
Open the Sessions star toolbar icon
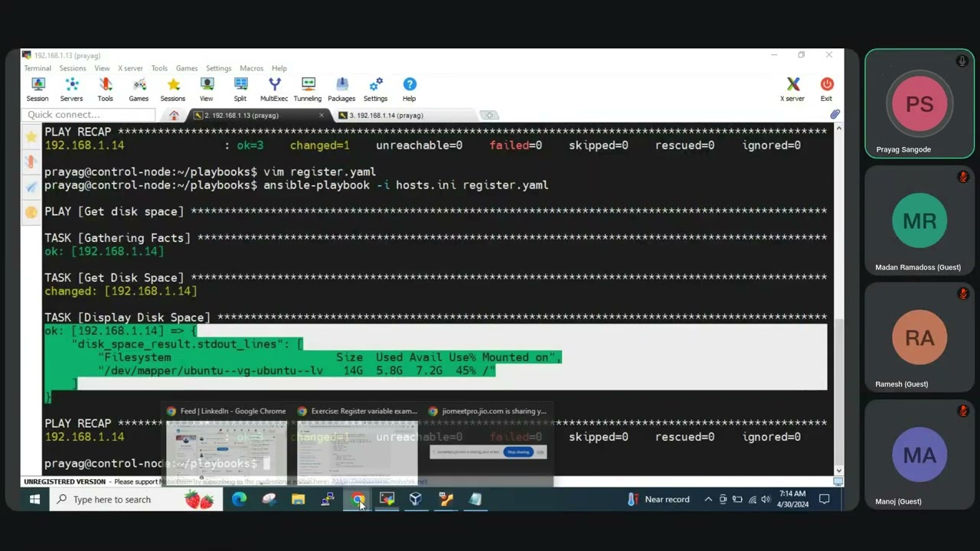[x=173, y=89]
